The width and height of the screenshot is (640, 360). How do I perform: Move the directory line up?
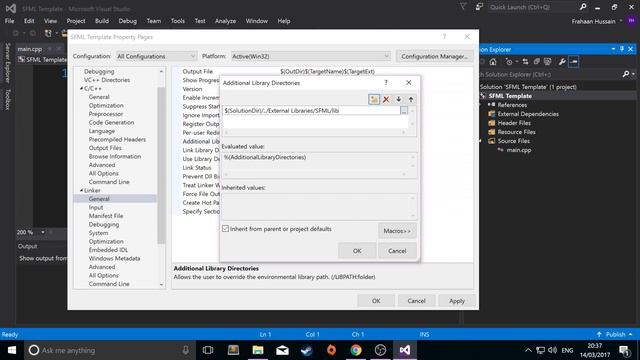coord(411,99)
